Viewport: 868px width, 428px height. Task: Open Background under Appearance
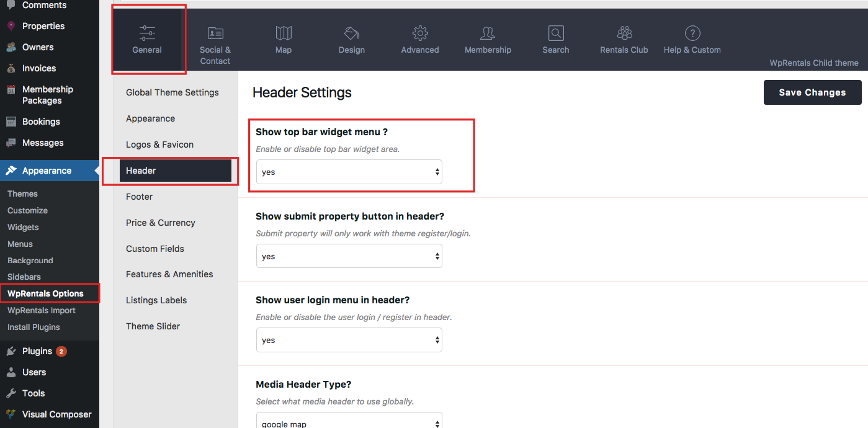pyautogui.click(x=30, y=261)
